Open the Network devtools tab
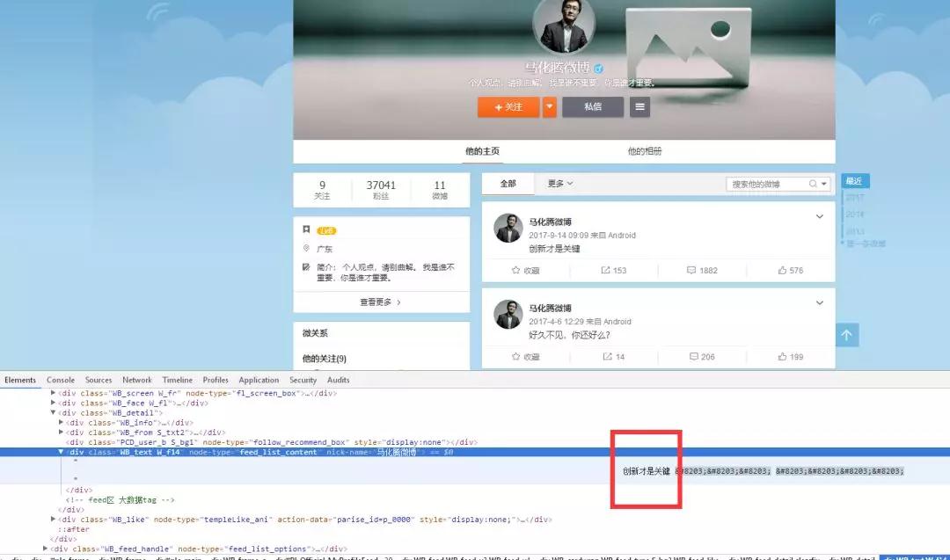 (x=137, y=380)
